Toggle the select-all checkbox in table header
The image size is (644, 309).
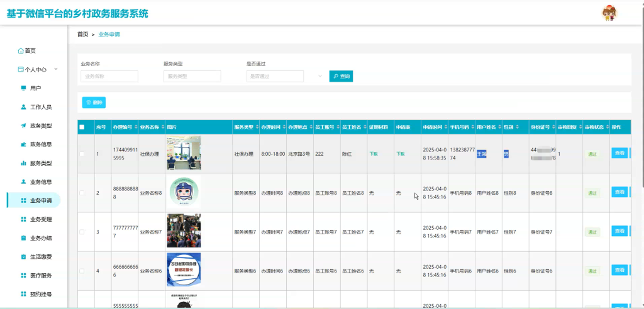point(82,127)
